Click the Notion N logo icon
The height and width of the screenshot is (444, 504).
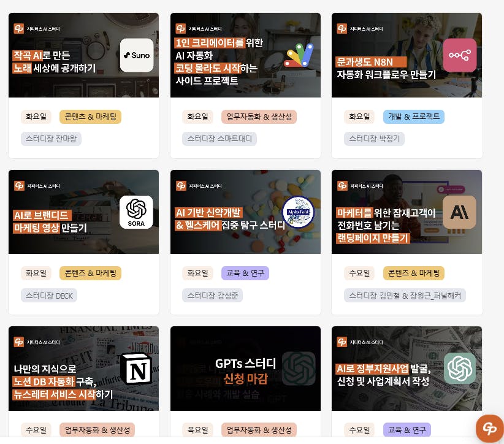(136, 369)
